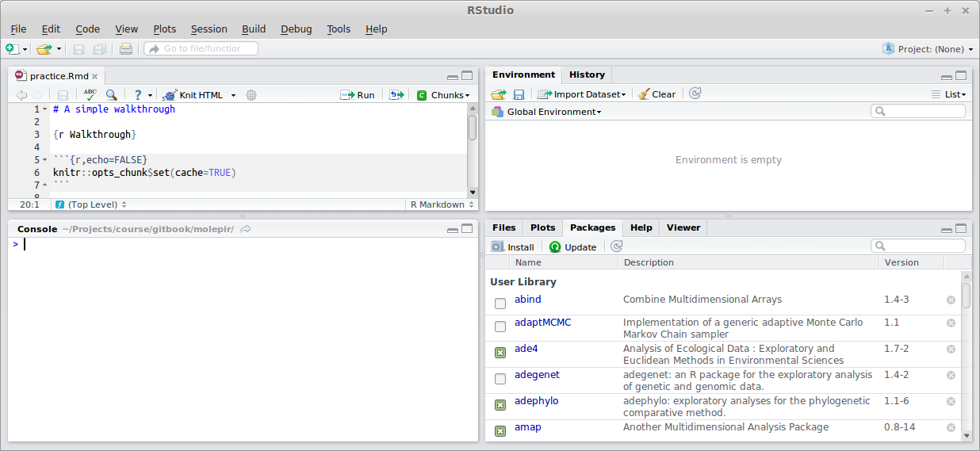Re-run the previous code region icon
This screenshot has height=451, width=980.
pos(397,95)
